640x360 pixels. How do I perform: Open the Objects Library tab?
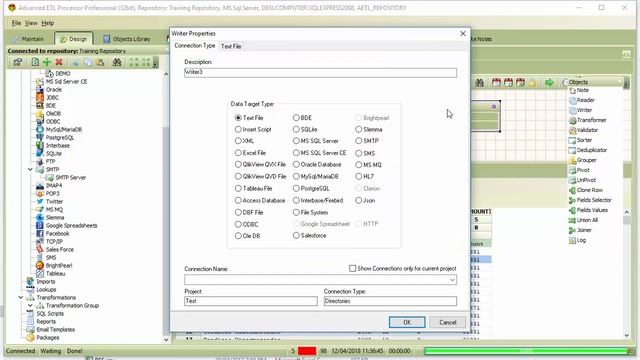127,39
